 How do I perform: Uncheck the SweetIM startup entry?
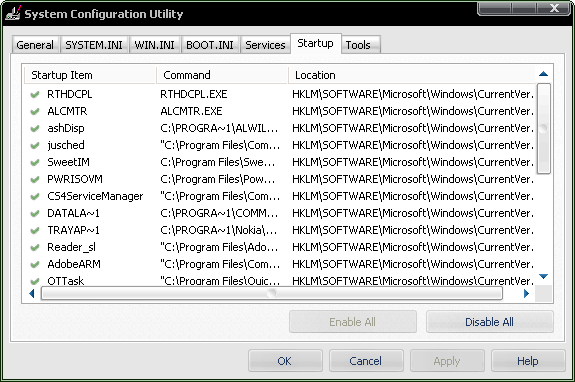coord(35,162)
